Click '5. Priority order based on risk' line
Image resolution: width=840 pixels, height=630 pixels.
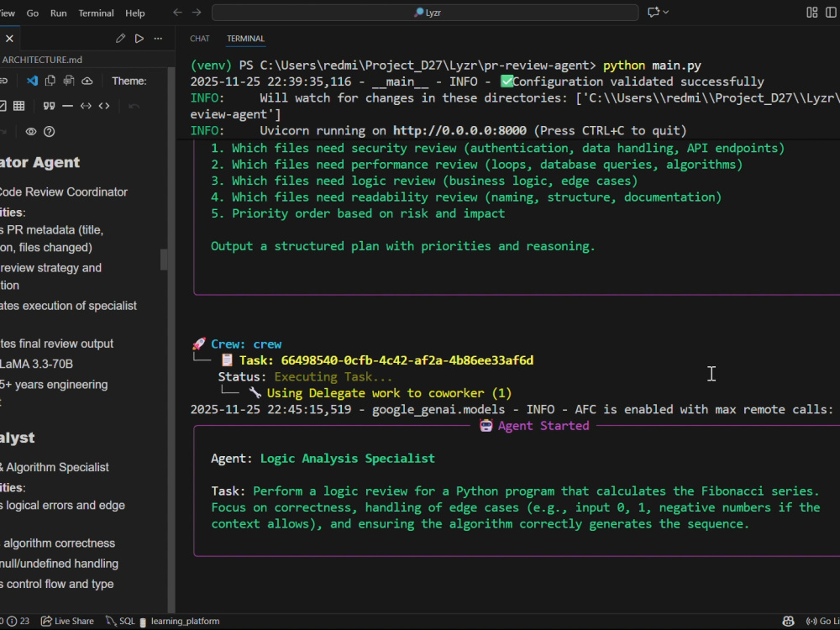(x=358, y=213)
